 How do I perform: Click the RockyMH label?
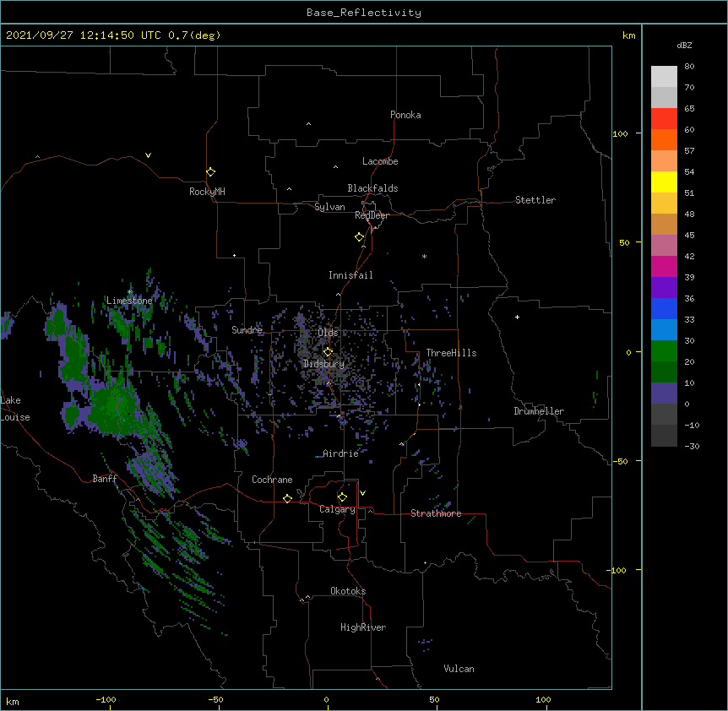(x=207, y=192)
